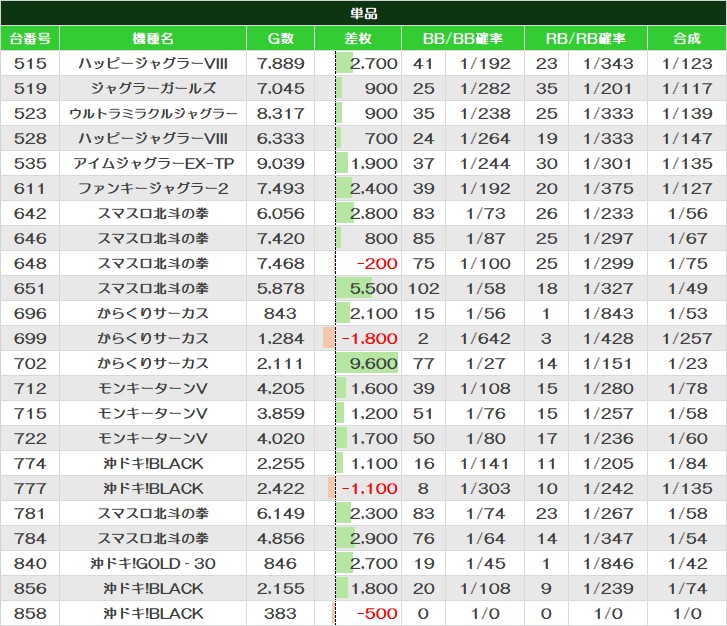Click the 合成 column header
Viewport: 727px width, 626px height.
coord(687,38)
